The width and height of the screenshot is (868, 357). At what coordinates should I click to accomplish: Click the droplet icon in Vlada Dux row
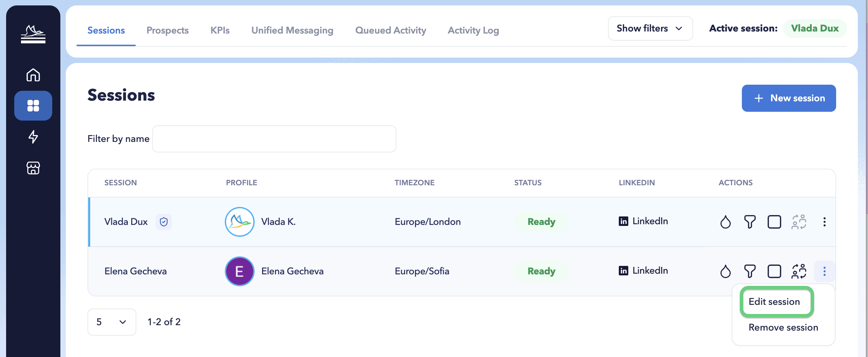(725, 222)
